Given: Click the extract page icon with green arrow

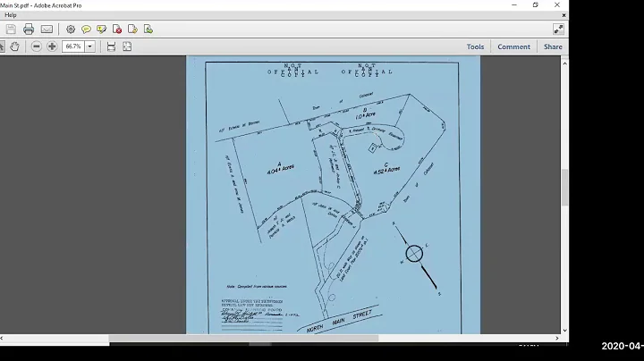Looking at the screenshot, I should click(148, 29).
